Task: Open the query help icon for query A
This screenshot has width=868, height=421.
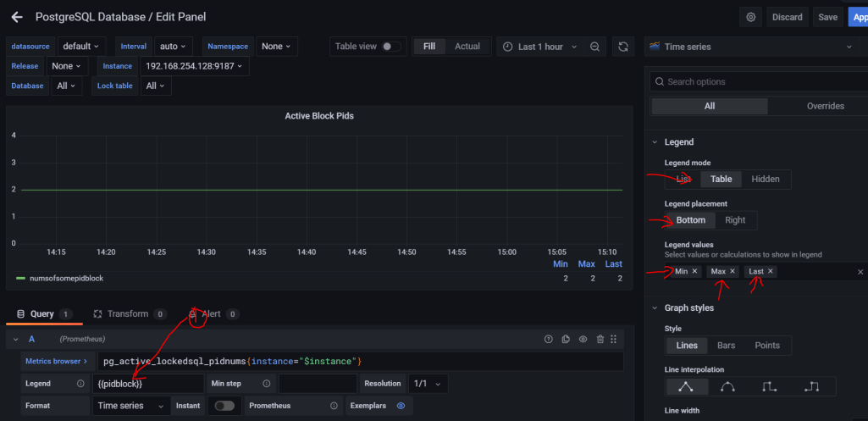Action: point(548,339)
